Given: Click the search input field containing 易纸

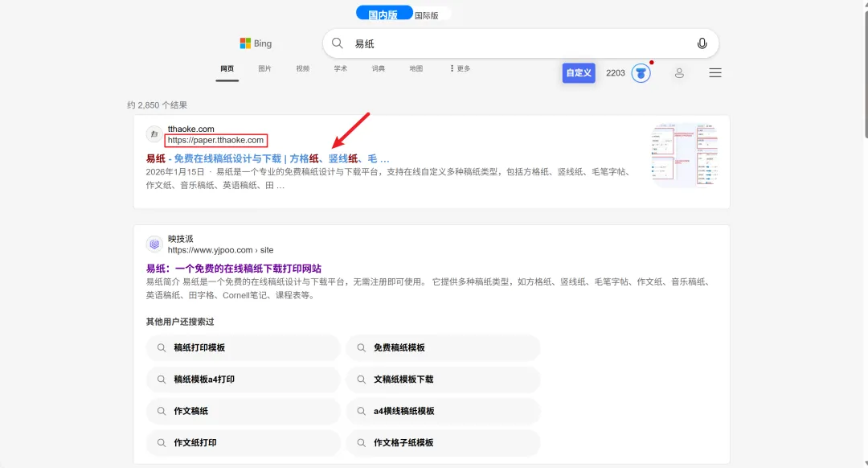Looking at the screenshot, I should point(520,43).
